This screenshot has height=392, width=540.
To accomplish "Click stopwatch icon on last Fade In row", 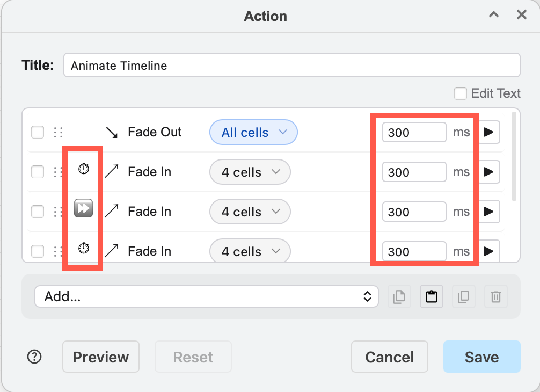I will click(x=84, y=248).
